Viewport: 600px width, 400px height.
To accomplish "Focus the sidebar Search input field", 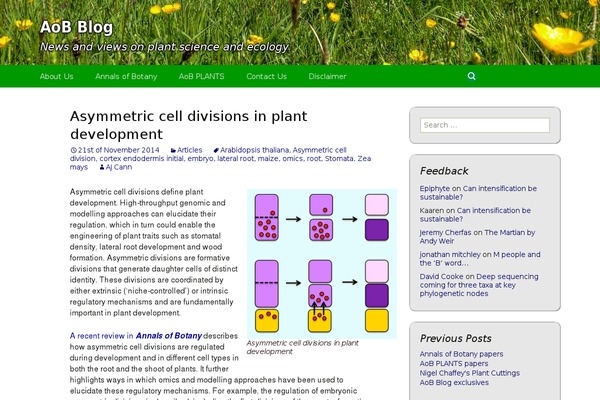I will 485,125.
